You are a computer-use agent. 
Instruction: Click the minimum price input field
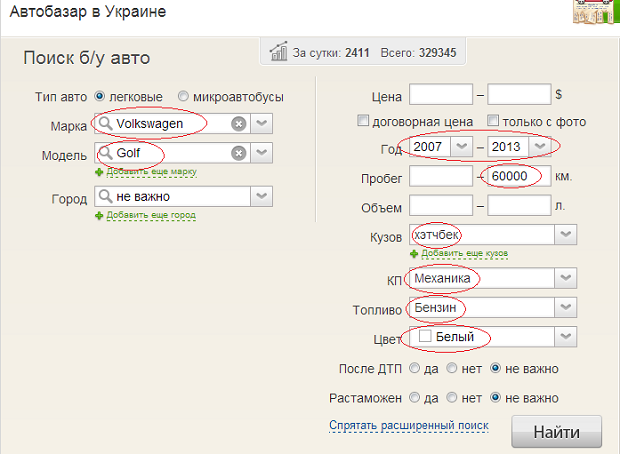pos(439,95)
